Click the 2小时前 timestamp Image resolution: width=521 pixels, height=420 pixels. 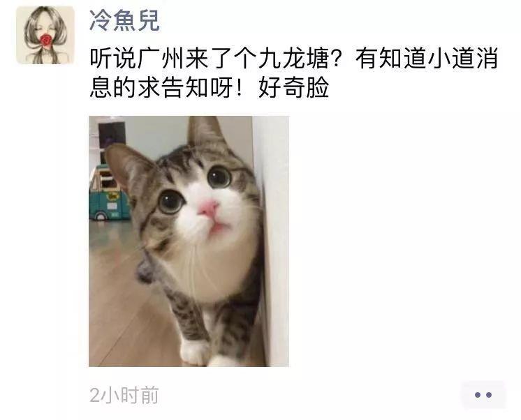pyautogui.click(x=124, y=395)
